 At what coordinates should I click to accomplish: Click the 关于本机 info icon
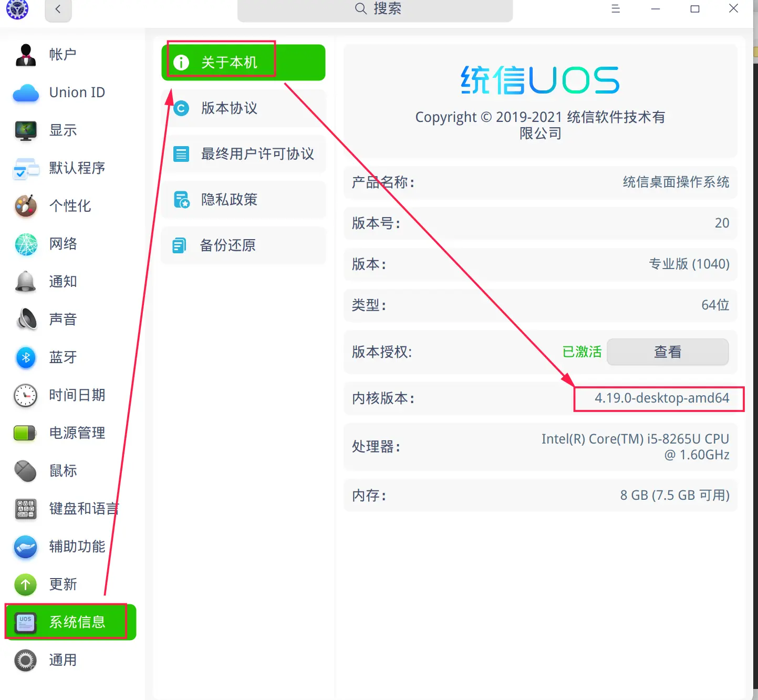[181, 63]
